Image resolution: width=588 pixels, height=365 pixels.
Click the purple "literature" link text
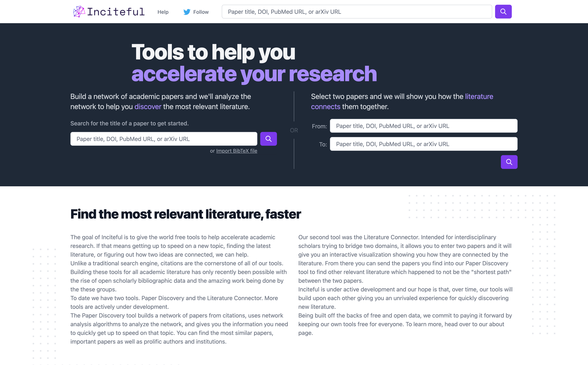pyautogui.click(x=479, y=97)
